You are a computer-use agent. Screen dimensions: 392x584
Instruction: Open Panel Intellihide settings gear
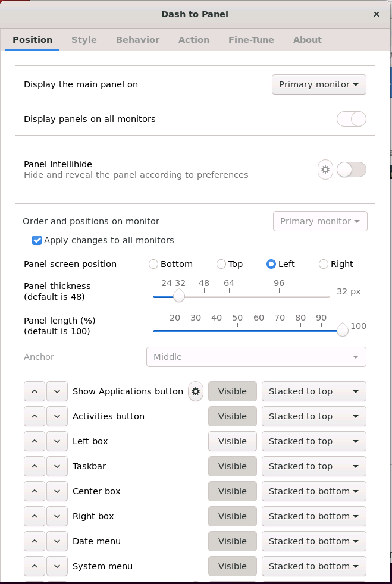tap(325, 169)
